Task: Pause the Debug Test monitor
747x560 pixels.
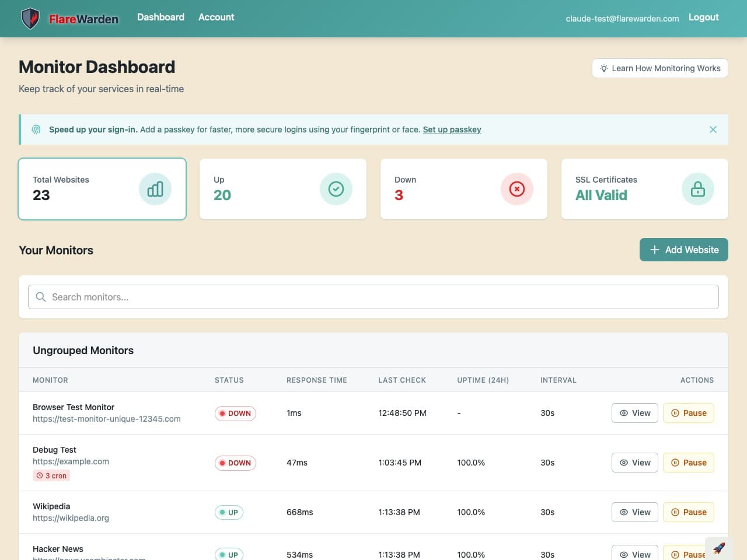Action: coord(689,463)
